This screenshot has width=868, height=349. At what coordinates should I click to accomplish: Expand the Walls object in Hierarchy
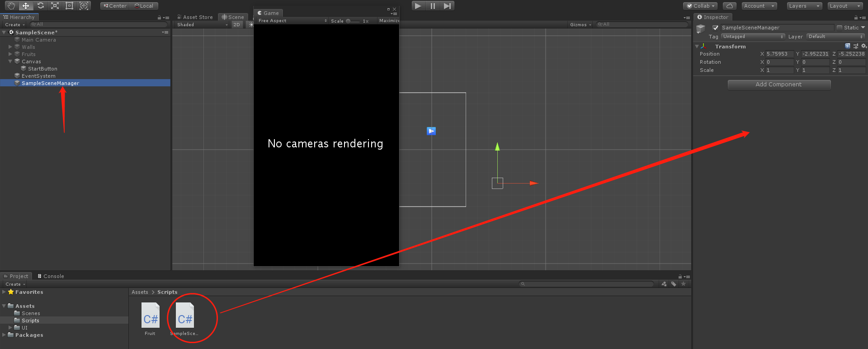click(x=10, y=47)
